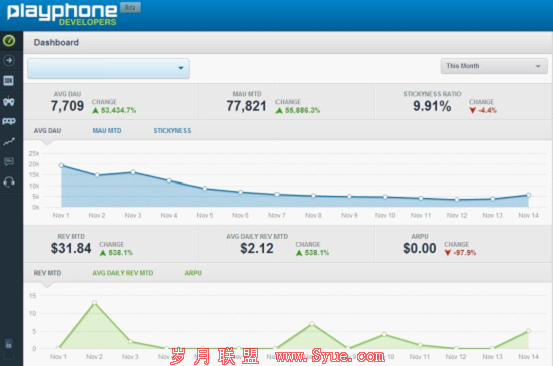Click the Nov 2 revenue peak data point
553x366 pixels.
(x=94, y=303)
